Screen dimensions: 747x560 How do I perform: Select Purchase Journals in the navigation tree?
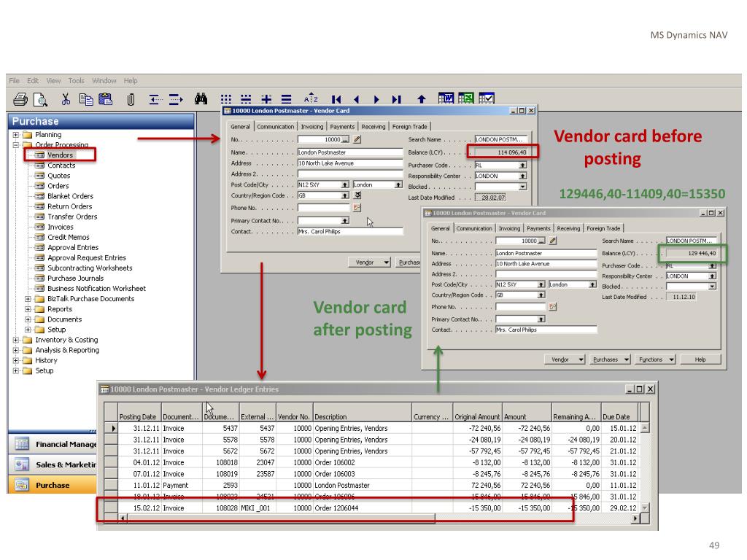75,278
